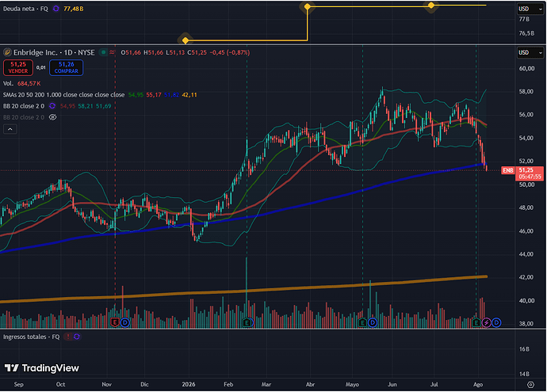
Task: Click the 60,00 price scale label
Action: [526, 68]
